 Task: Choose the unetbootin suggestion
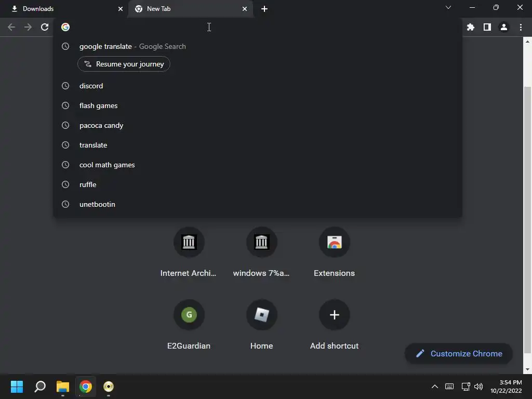point(258,204)
